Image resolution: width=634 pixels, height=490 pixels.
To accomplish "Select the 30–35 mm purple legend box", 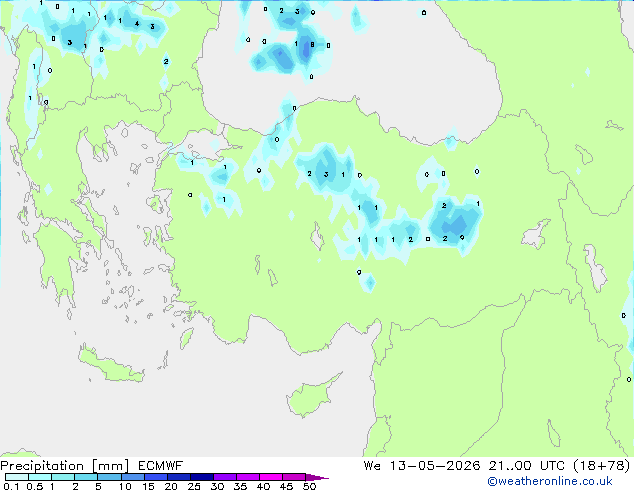I will pos(225,477).
